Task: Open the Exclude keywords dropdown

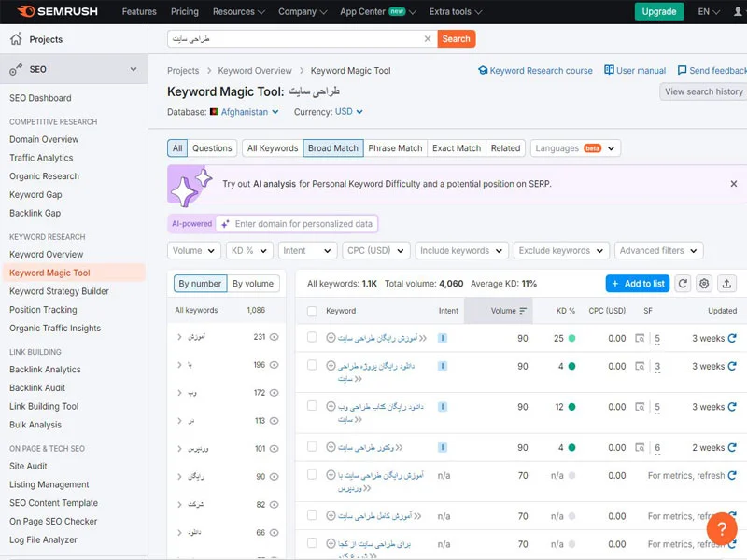Action: click(561, 251)
